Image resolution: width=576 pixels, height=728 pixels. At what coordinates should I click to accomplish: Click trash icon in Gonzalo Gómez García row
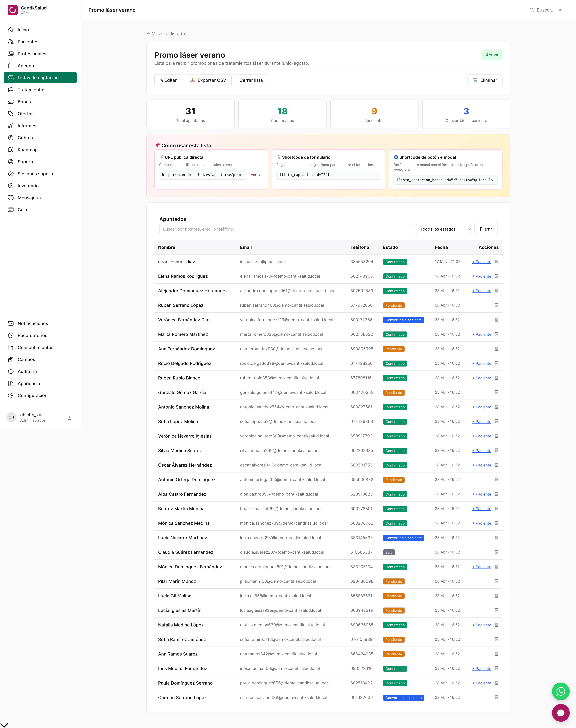496,392
